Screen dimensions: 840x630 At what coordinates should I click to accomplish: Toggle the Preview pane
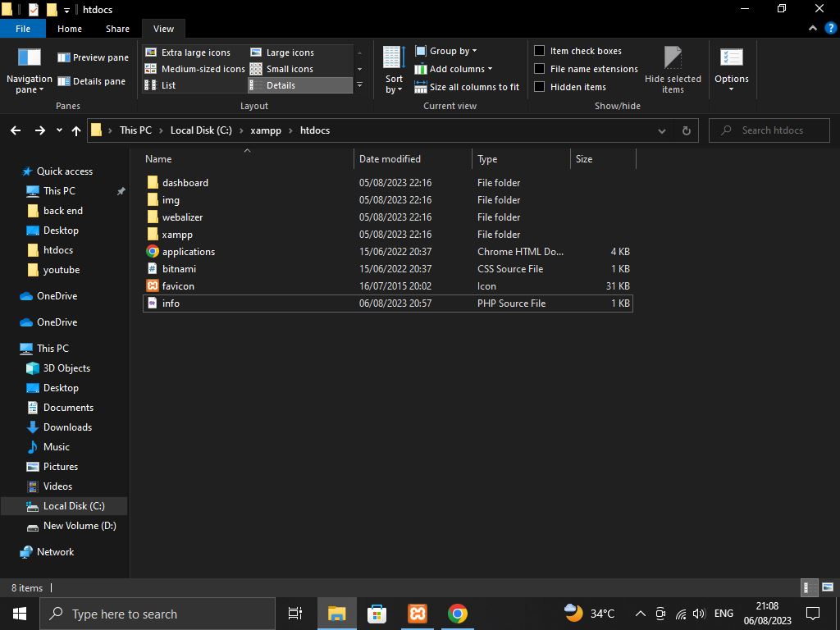click(x=93, y=57)
